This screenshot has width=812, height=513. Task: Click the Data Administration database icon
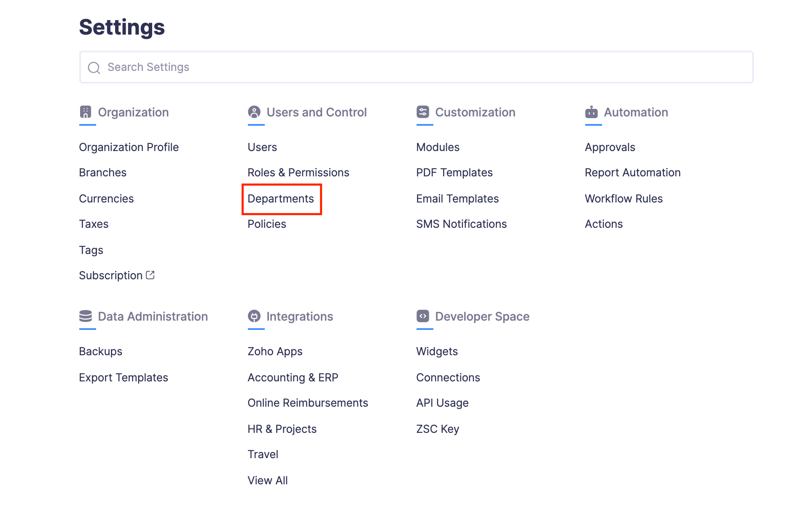tap(86, 316)
